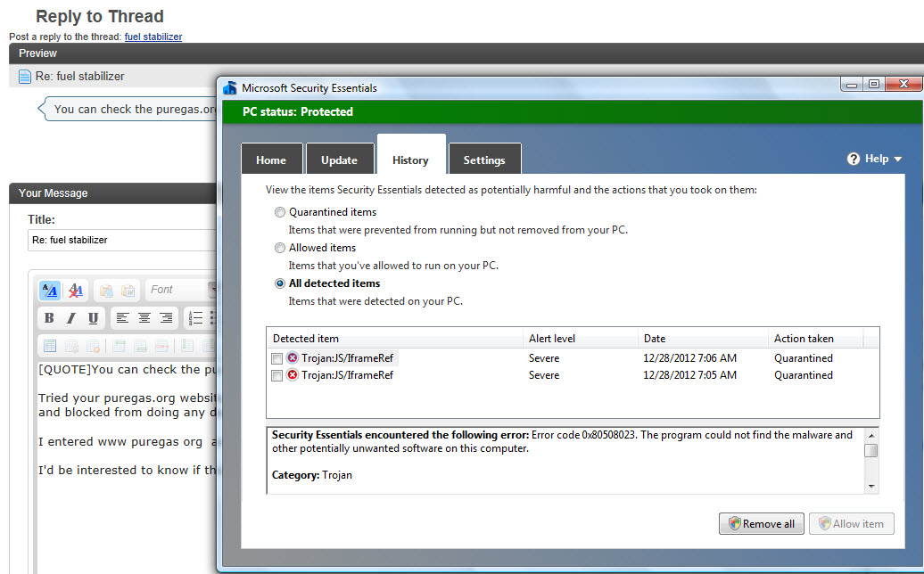Image resolution: width=924 pixels, height=574 pixels.
Task: Click the Re: fuel stabilizer post icon
Action: [x=25, y=77]
